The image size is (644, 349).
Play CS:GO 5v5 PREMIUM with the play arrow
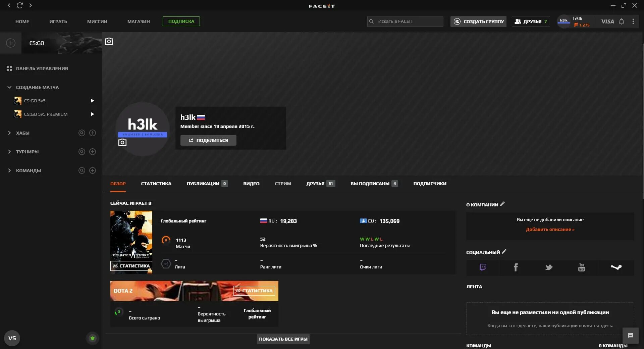92,114
